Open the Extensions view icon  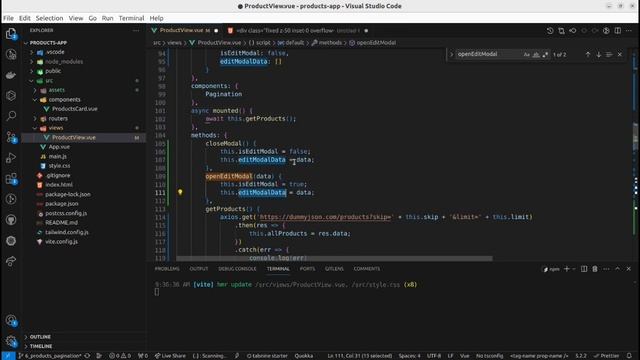pyautogui.click(x=11, y=178)
